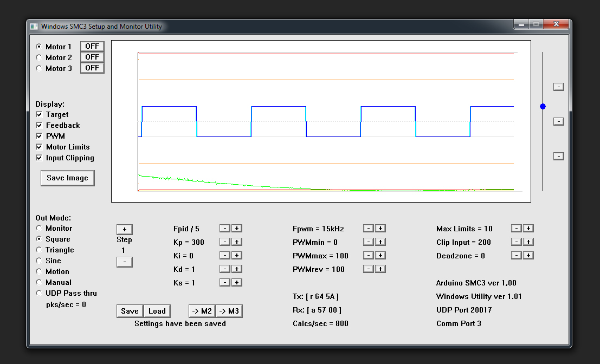Screen dimensions: 600x364
Task: Choose UDP Pass thru out mode
Action: (38, 293)
